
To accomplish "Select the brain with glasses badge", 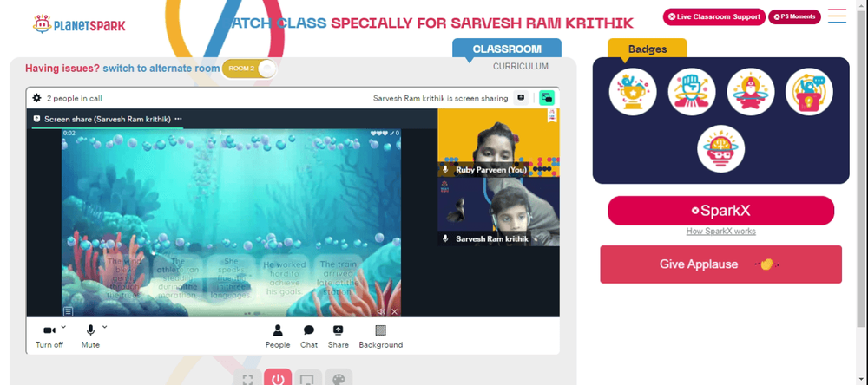I will coord(720,149).
